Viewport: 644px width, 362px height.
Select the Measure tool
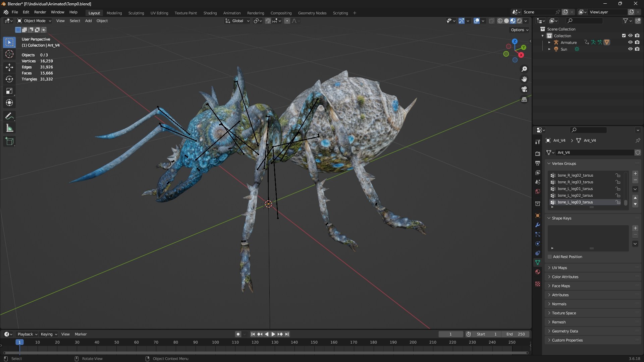point(9,128)
